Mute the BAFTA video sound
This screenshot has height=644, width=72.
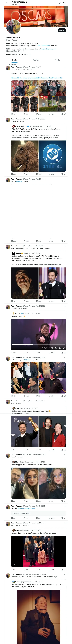[52, 348]
